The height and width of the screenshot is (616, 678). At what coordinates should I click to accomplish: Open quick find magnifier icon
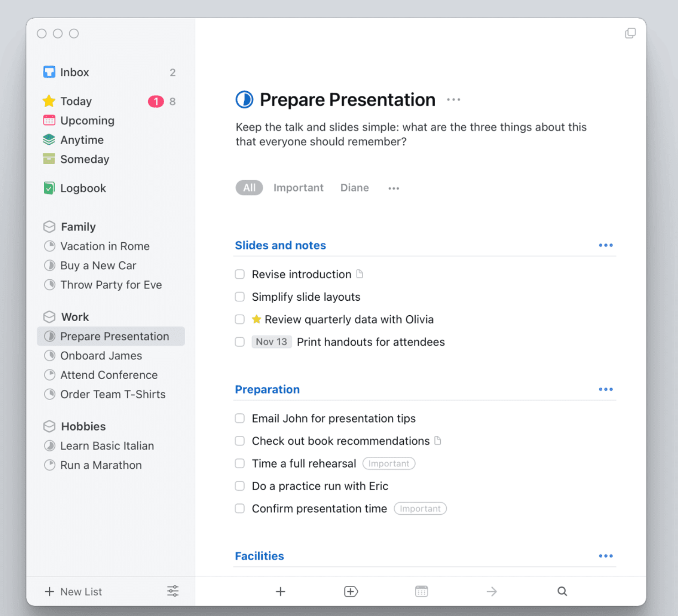click(x=562, y=591)
